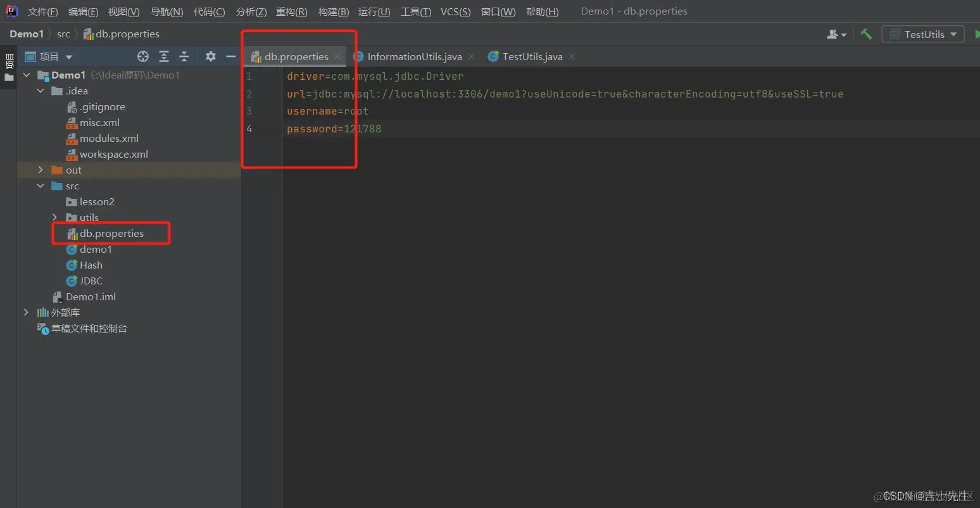
Task: Select .gitignore in the project tree
Action: pyautogui.click(x=96, y=106)
